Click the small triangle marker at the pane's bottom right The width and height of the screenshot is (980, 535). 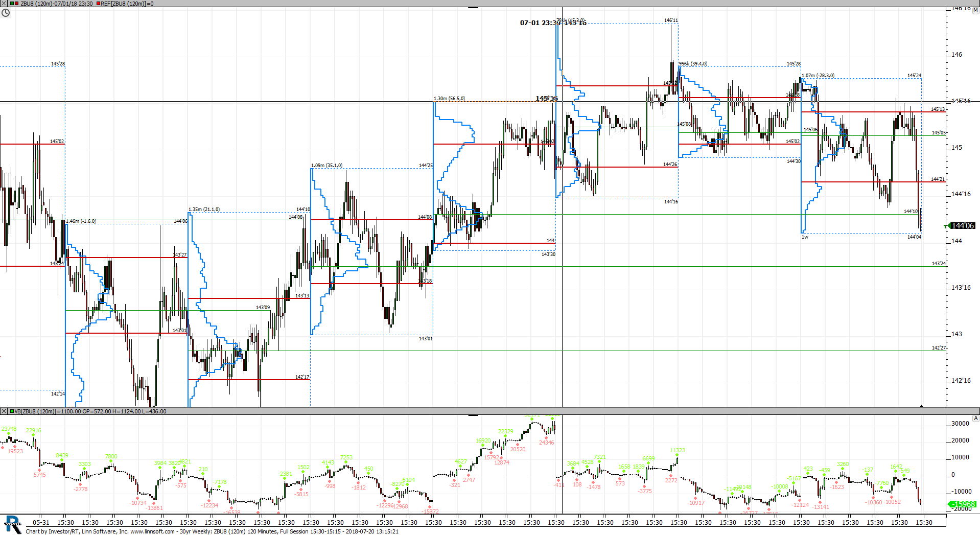921,406
